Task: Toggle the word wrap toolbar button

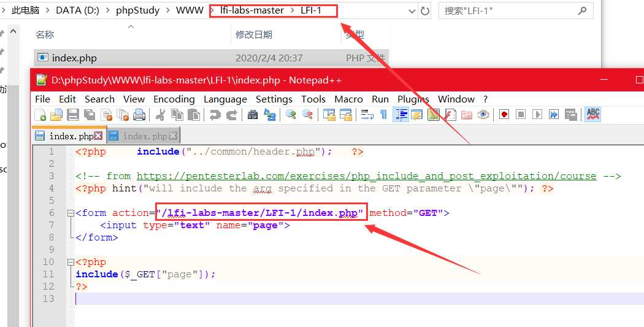Action: (367, 115)
